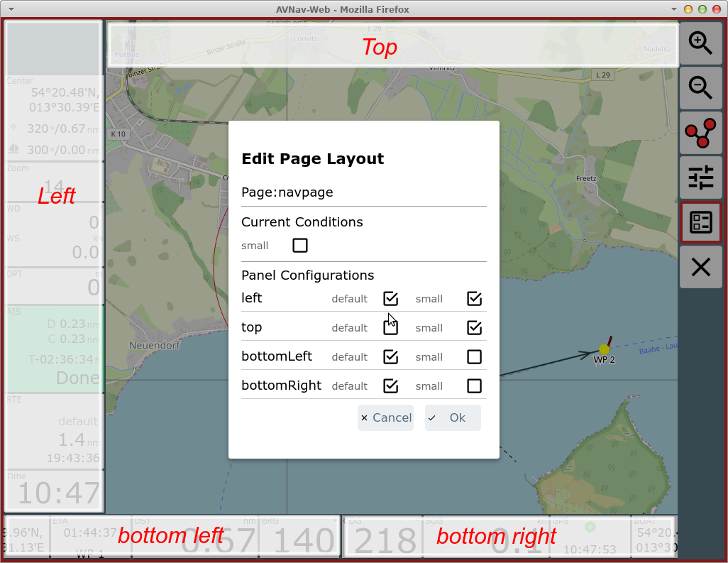Click the COG 218 widget
728x563 pixels.
tap(382, 537)
